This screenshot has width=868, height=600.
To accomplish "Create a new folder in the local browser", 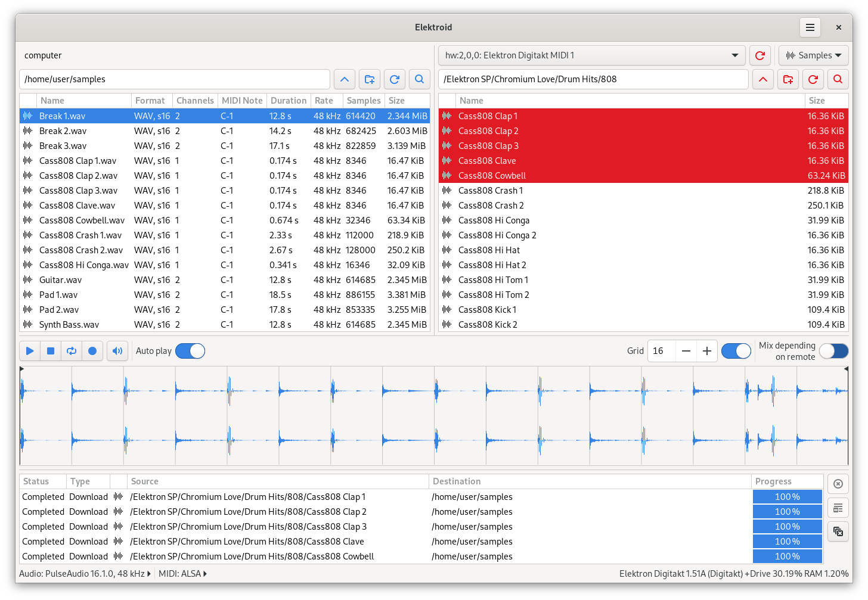I will (x=370, y=79).
